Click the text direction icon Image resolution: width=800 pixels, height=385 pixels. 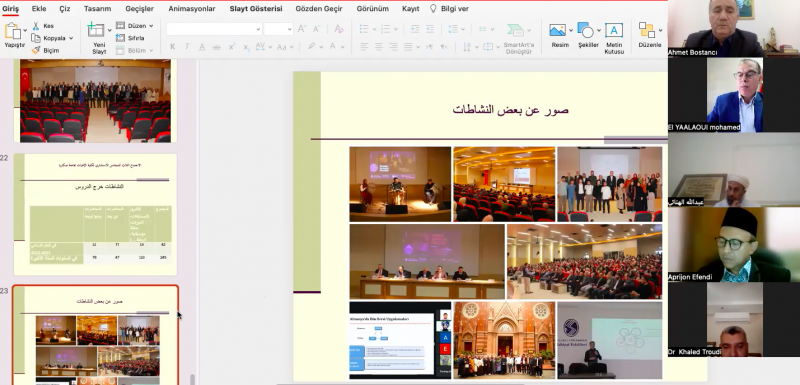[x=467, y=46]
